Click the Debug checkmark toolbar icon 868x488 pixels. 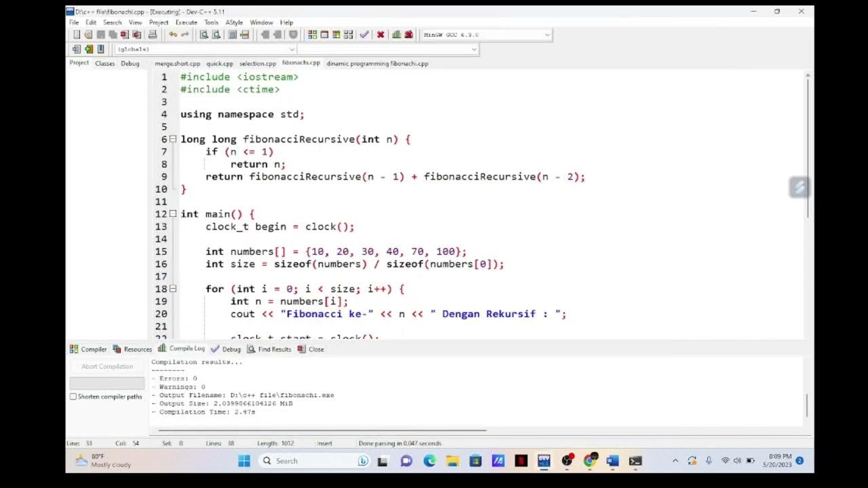(x=364, y=35)
